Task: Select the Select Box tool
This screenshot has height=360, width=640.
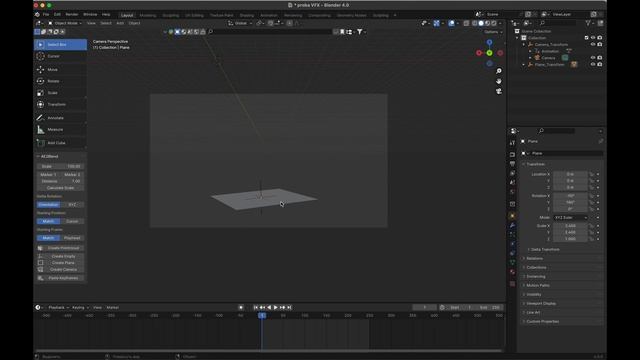Action: coord(60,44)
